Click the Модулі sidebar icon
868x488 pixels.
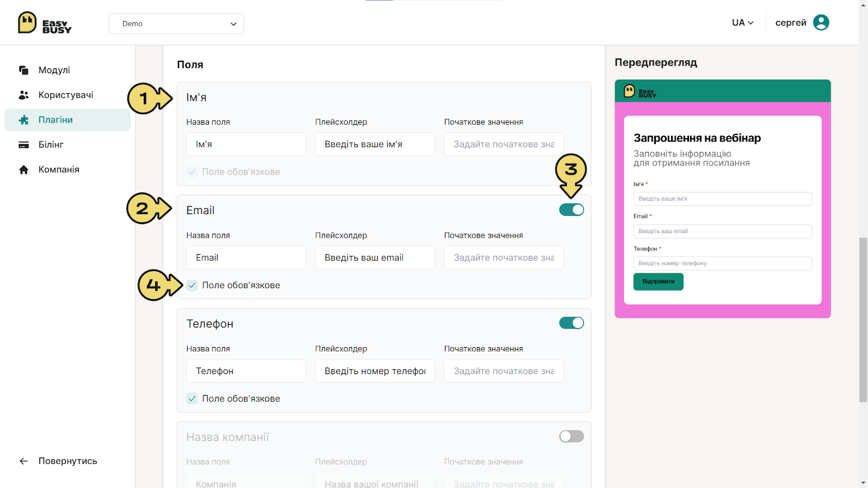[24, 70]
